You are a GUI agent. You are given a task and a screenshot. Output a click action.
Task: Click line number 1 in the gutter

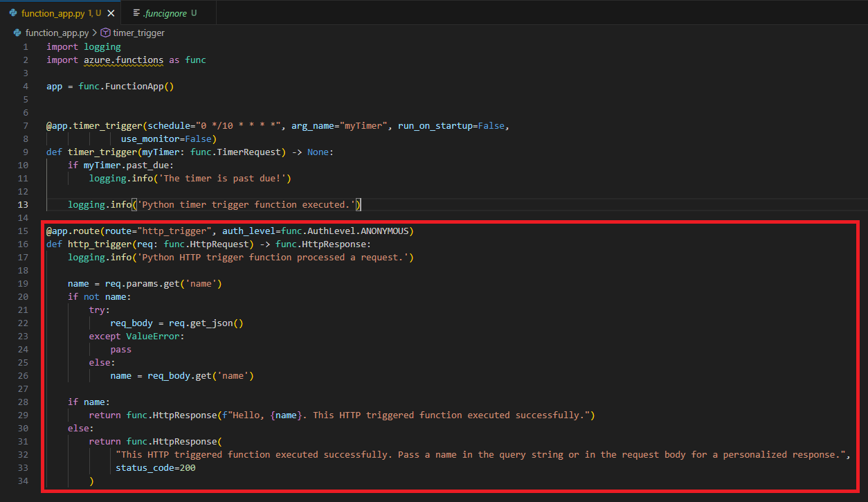[x=26, y=46]
